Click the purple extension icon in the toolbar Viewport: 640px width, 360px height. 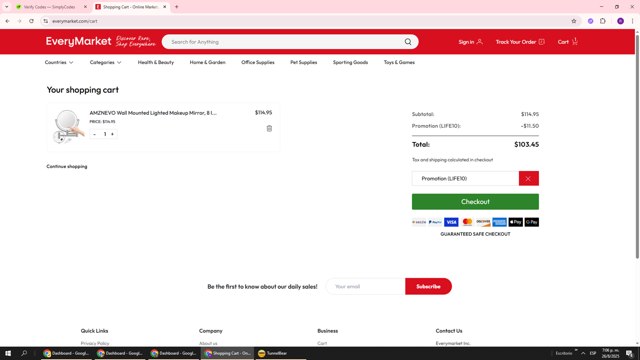tap(590, 21)
